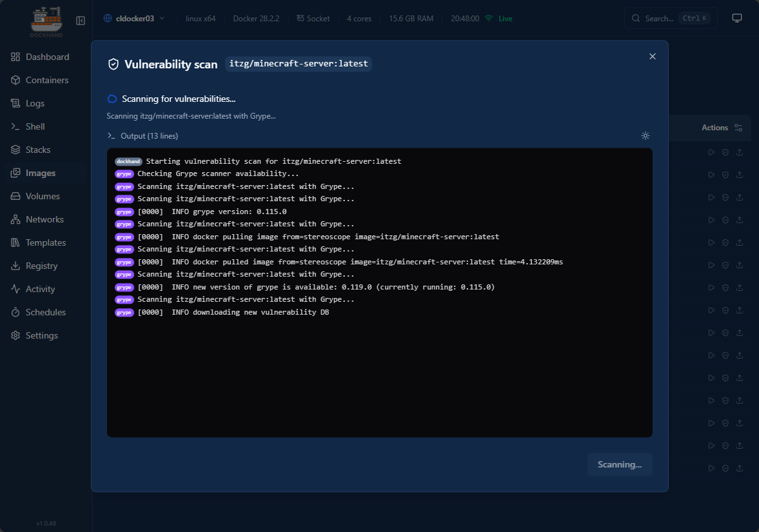This screenshot has width=759, height=532.
Task: Click the monitor theme icon
Action: pyautogui.click(x=736, y=19)
